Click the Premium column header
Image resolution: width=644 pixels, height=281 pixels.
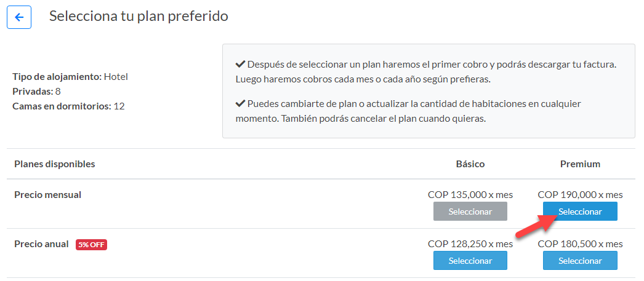click(580, 164)
